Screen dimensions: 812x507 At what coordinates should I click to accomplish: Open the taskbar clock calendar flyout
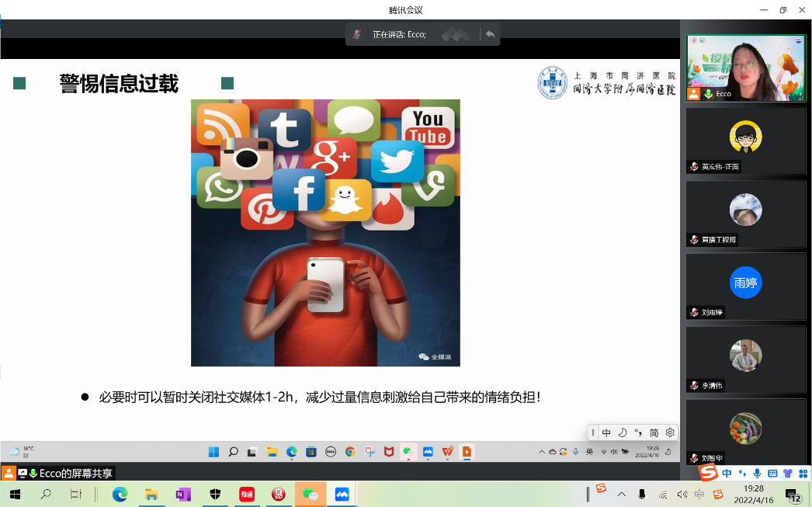tap(753, 494)
